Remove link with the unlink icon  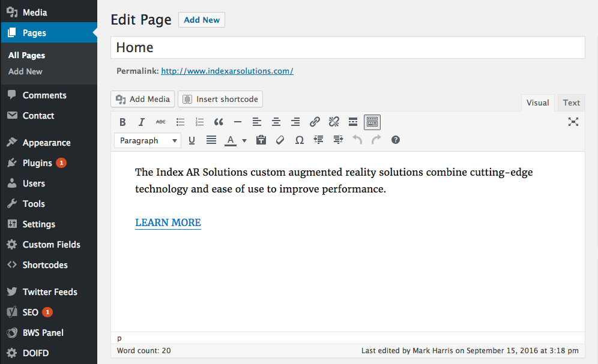click(334, 122)
